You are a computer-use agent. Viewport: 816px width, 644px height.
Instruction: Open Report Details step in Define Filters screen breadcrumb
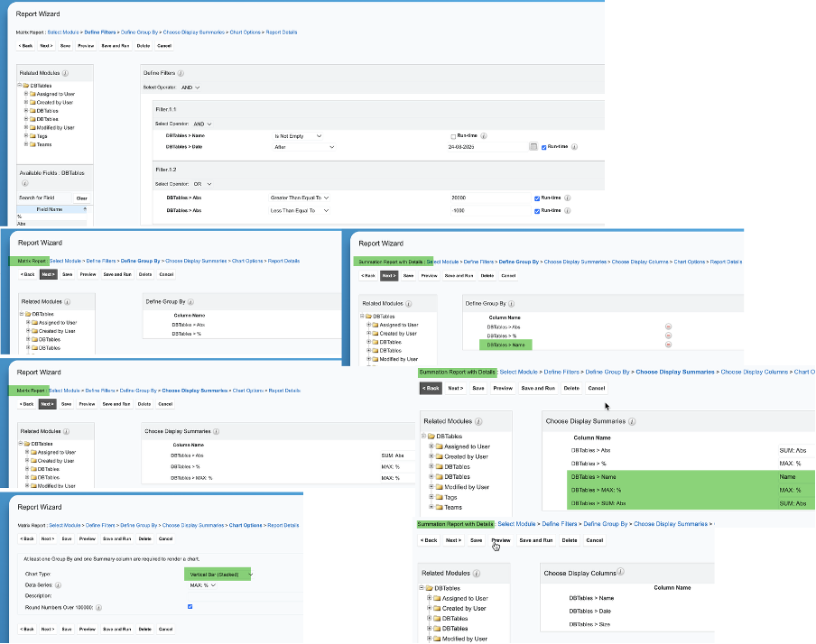pyautogui.click(x=282, y=32)
